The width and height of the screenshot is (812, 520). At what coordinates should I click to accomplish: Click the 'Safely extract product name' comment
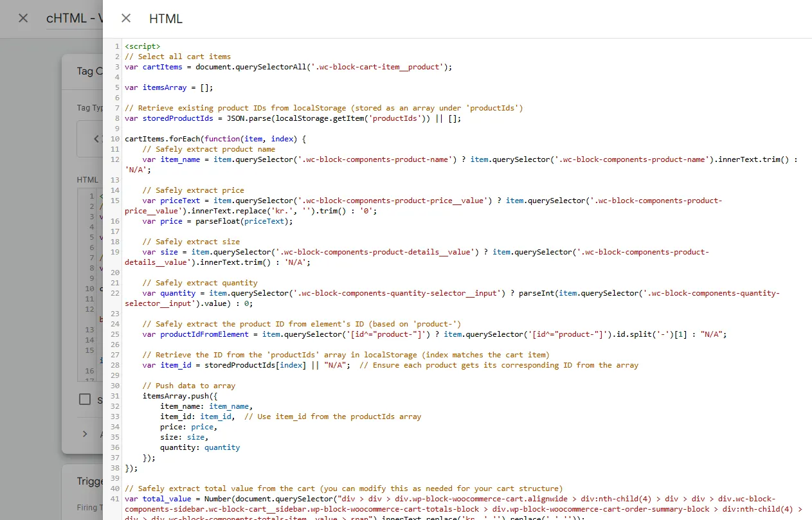(208, 149)
